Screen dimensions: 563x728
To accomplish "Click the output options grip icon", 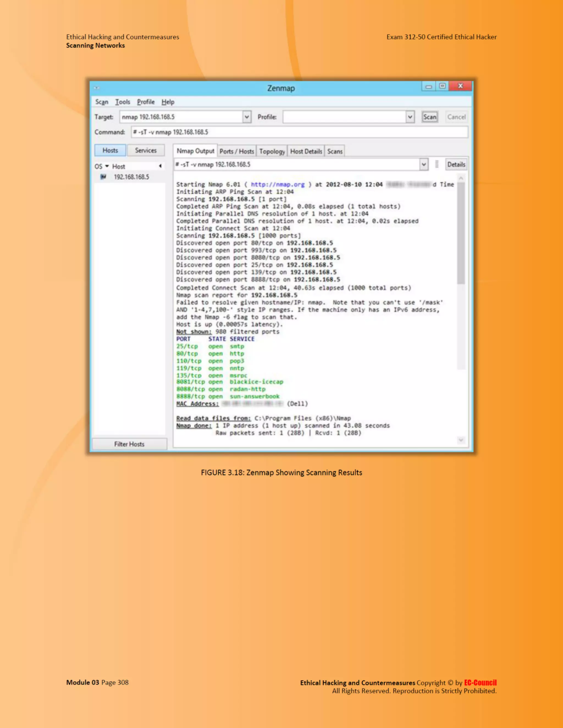I will click(x=437, y=164).
